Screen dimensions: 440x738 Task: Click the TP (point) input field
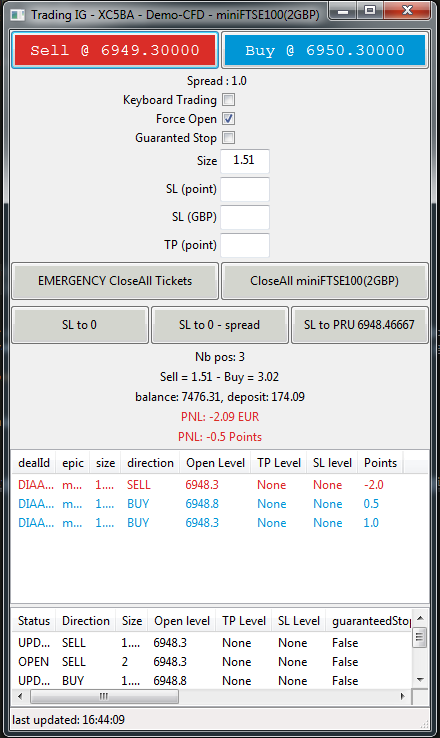[x=245, y=245]
